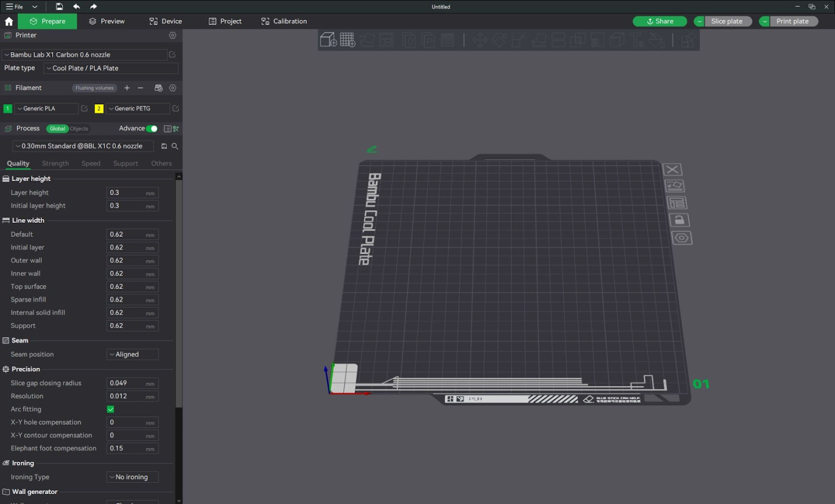Expand the Seam position dropdown
The height and width of the screenshot is (504, 835).
click(x=133, y=355)
